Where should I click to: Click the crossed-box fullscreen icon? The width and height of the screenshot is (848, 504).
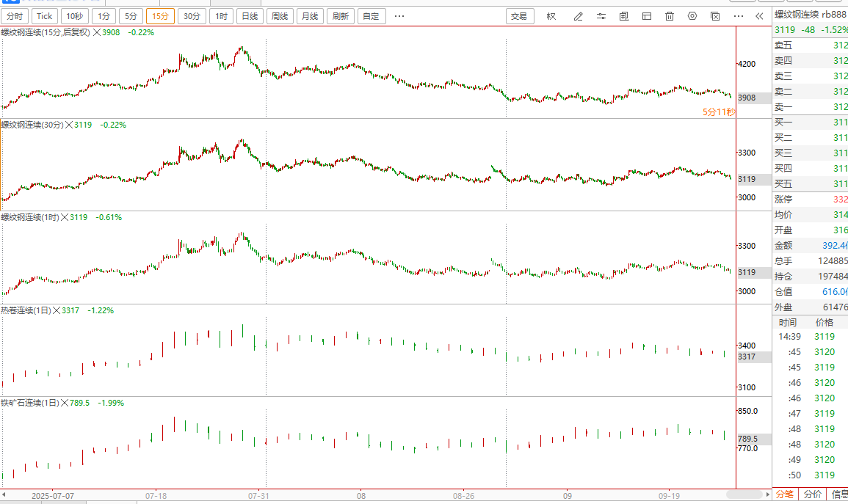(x=715, y=16)
